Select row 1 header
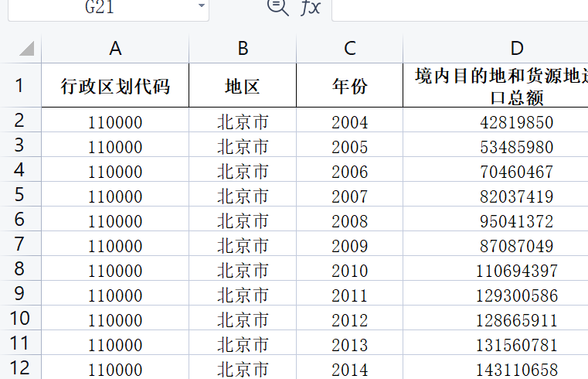Screen dimensions: 588x379 point(20,85)
